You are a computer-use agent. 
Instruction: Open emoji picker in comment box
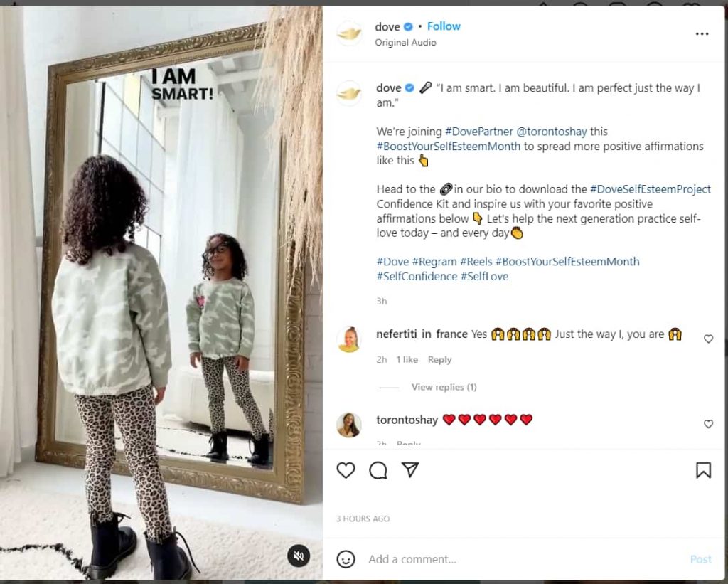pos(346,559)
